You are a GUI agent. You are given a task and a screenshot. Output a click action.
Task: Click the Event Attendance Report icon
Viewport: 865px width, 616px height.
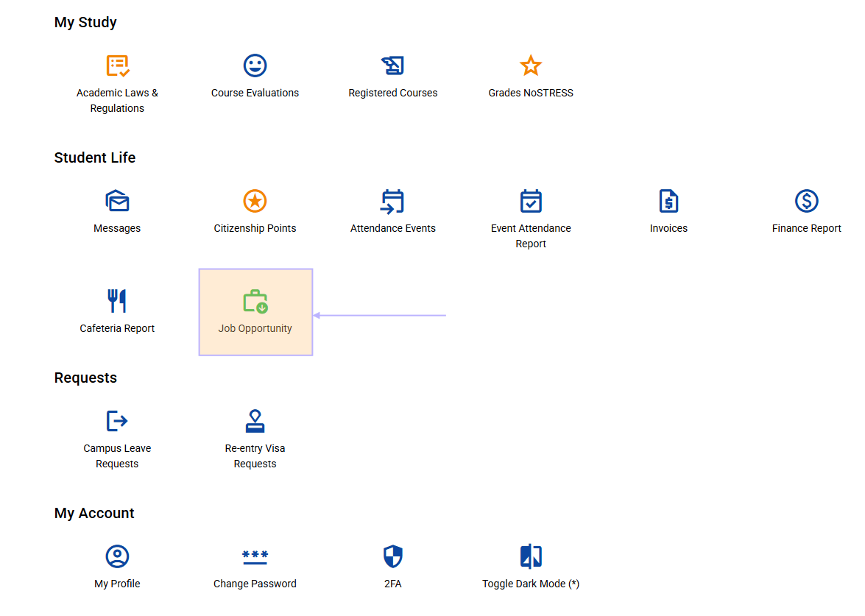pyautogui.click(x=531, y=200)
